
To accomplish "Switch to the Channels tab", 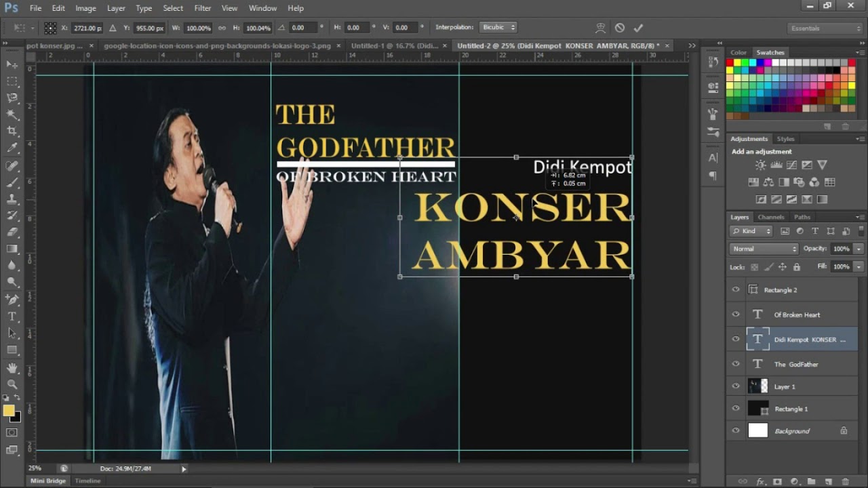I will click(771, 218).
